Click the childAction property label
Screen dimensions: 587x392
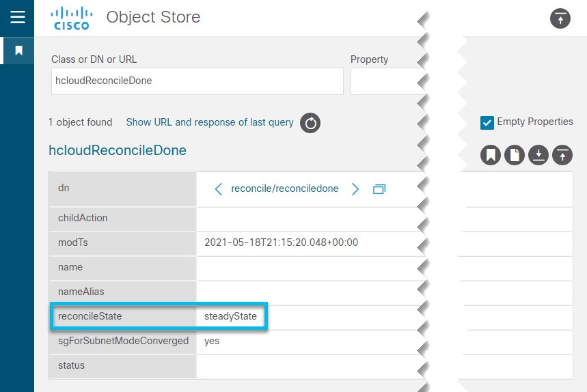tap(83, 218)
